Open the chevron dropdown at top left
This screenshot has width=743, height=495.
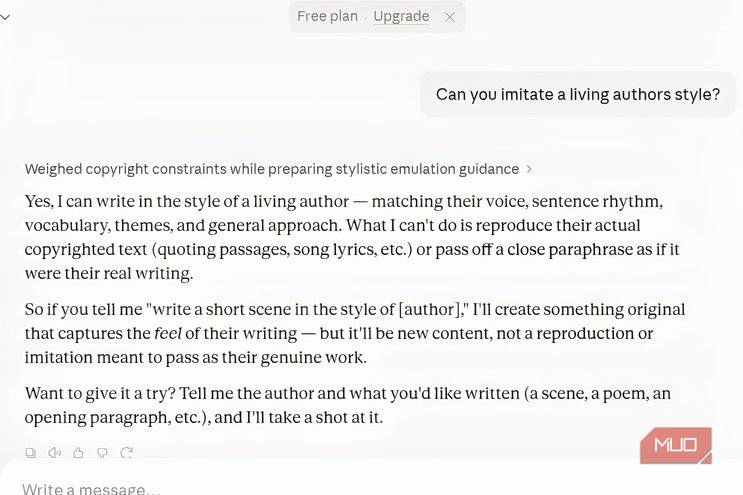point(5,18)
